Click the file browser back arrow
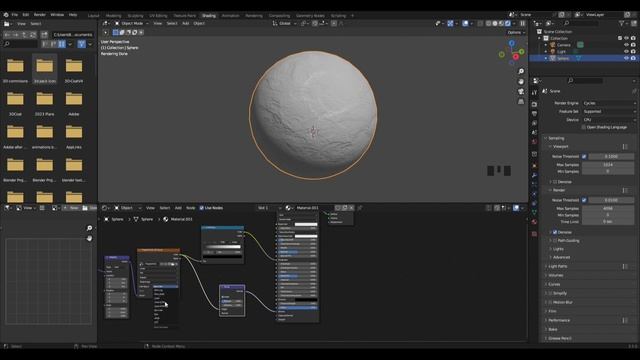This screenshot has height=360, width=640. click(7, 35)
